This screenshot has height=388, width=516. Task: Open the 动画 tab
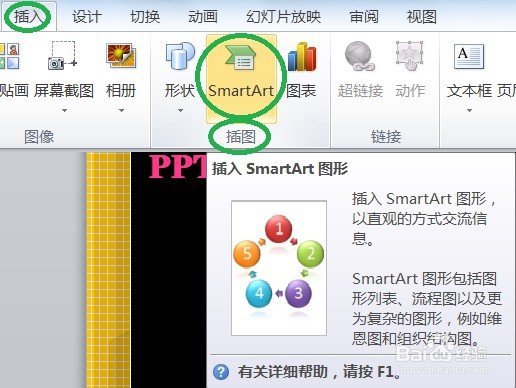click(203, 17)
